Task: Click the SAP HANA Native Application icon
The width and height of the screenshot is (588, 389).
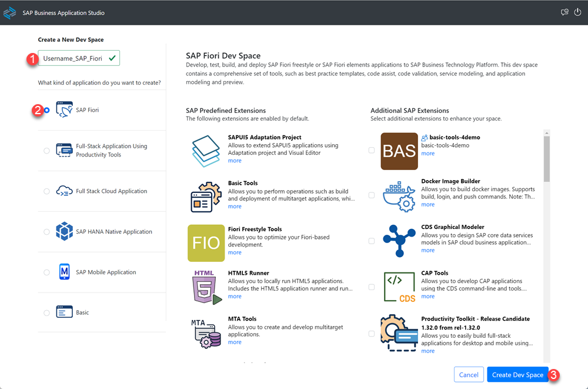Action: [64, 231]
